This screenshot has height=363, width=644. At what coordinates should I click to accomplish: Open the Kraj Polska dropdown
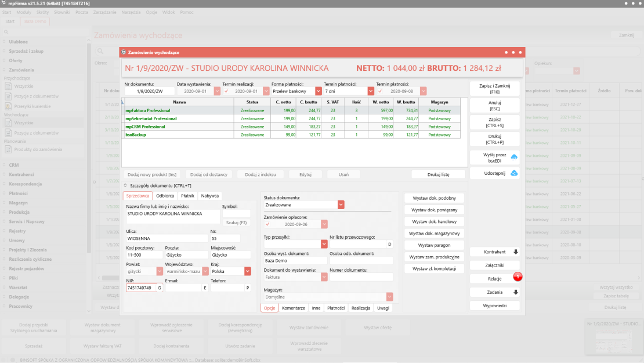(x=248, y=271)
